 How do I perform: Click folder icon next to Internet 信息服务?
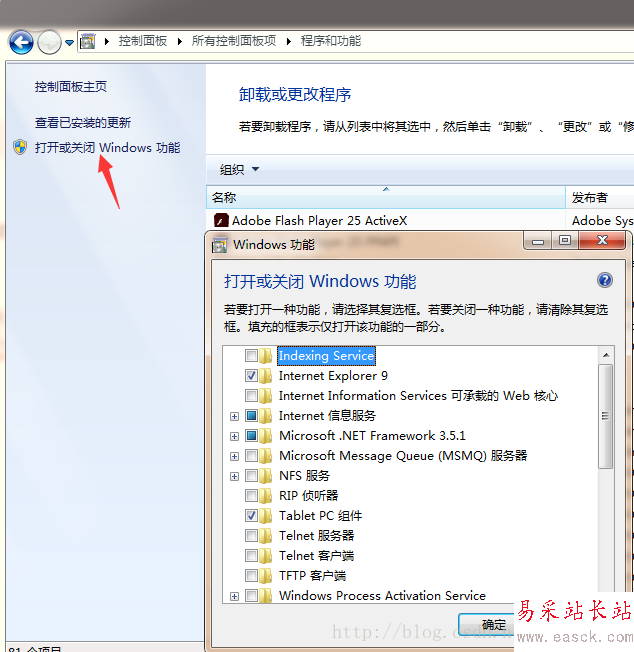(265, 415)
